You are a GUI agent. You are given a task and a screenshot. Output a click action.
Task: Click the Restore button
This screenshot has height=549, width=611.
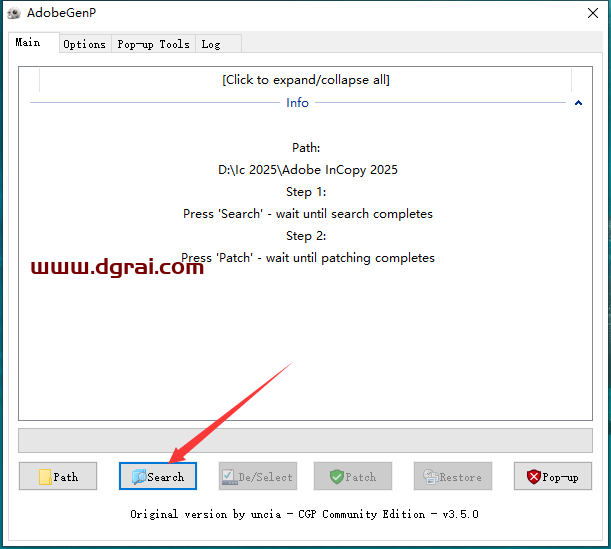453,476
